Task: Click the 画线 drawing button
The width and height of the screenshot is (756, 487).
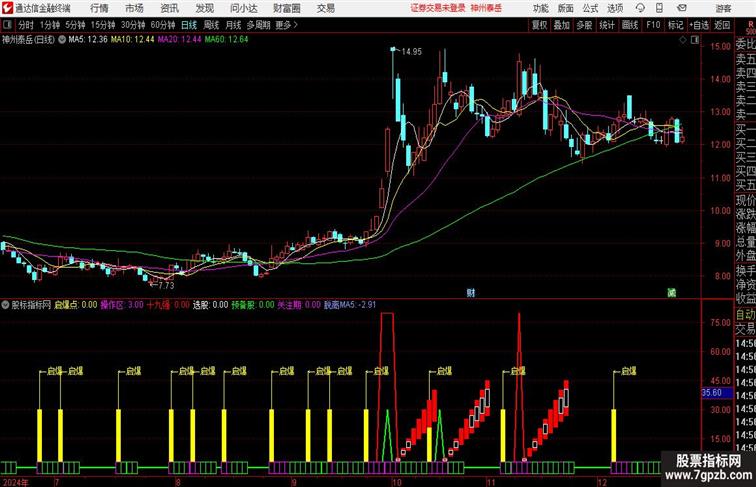Action: click(630, 25)
